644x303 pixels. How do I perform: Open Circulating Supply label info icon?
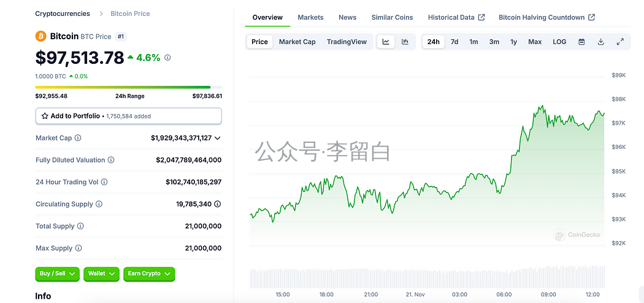[x=99, y=204]
